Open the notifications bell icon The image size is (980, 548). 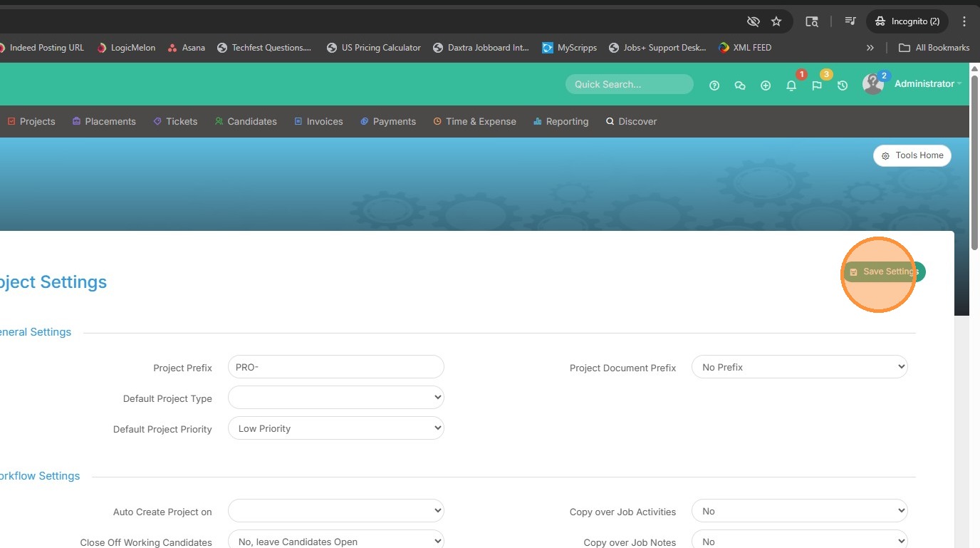click(791, 86)
